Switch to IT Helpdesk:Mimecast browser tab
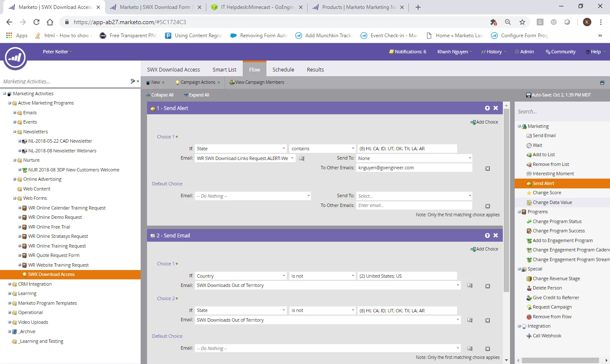Screen dimensions: 610x364 (257, 7)
